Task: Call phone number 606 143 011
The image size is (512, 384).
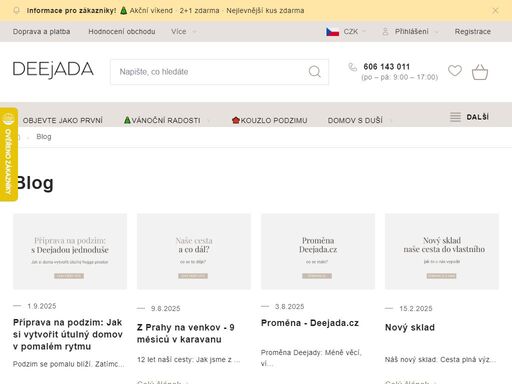Action: [x=387, y=67]
